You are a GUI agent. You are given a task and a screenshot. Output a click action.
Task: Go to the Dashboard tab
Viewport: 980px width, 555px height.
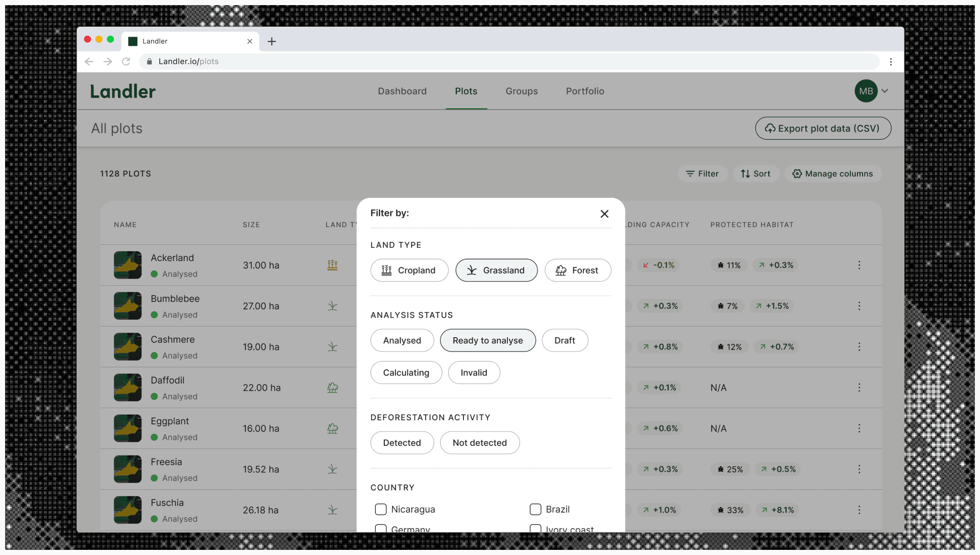402,91
